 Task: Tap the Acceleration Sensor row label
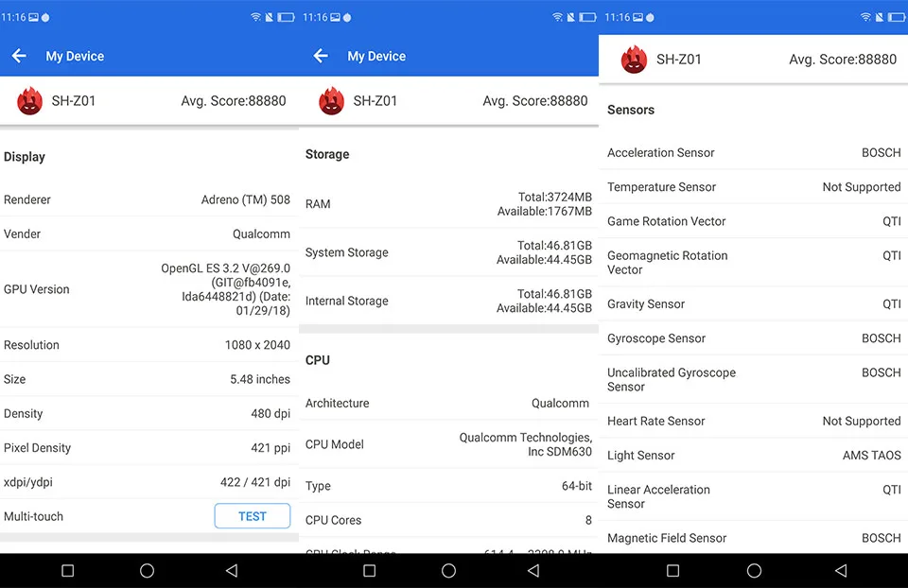pos(661,153)
